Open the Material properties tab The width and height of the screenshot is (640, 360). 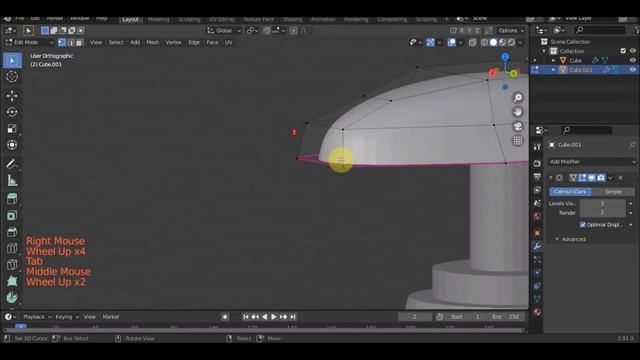(x=537, y=312)
